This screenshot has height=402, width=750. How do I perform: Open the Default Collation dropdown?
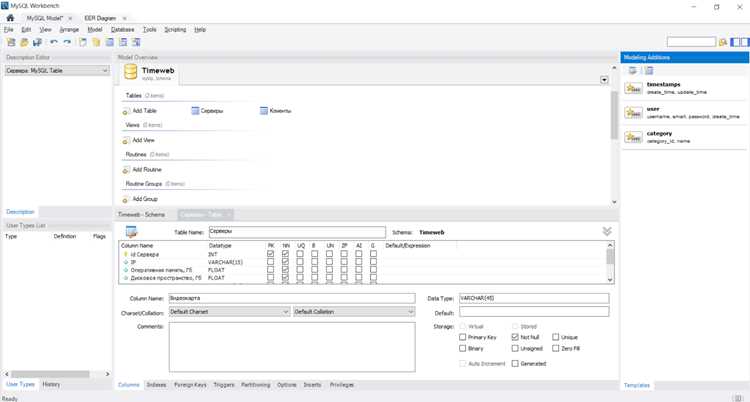354,312
